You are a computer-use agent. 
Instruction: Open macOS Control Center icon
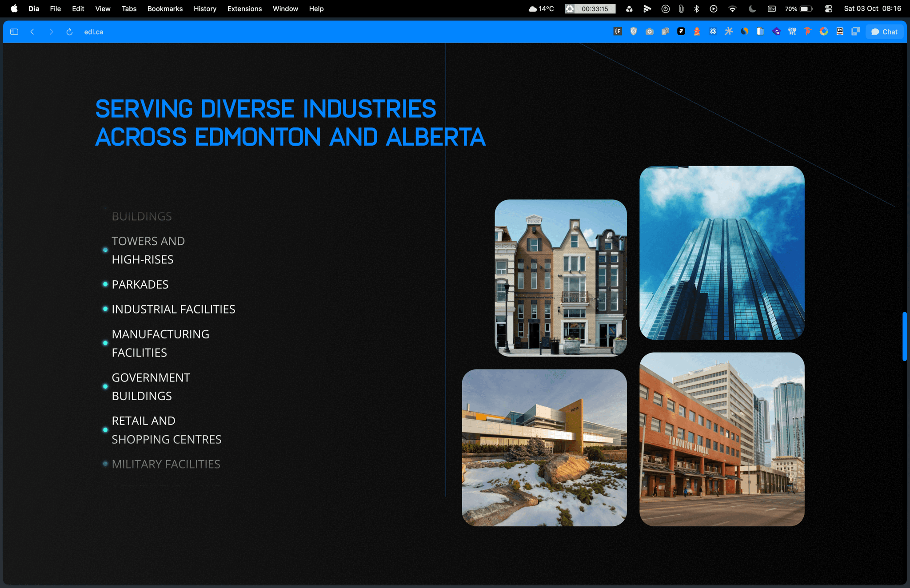tap(829, 9)
